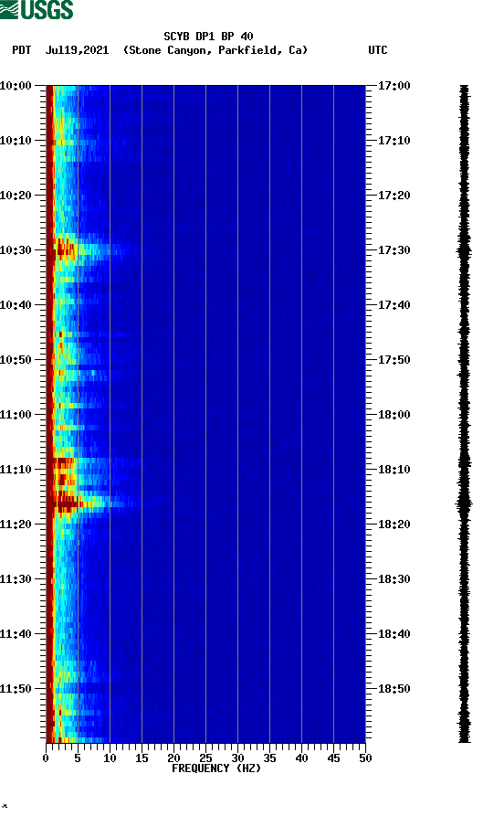Click the 10:50 PDT time label
The image size is (504, 816).
[16, 360]
